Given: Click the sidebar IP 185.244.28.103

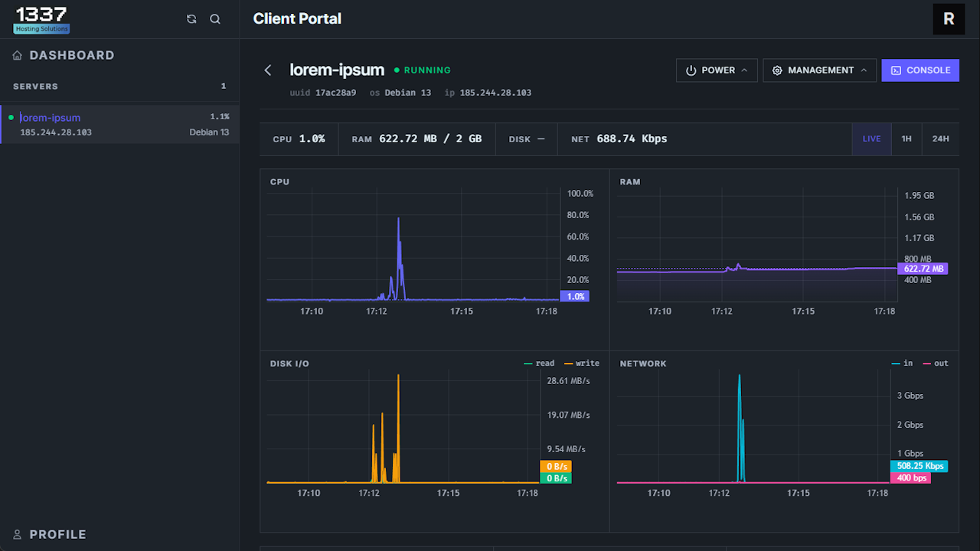Looking at the screenshot, I should (56, 132).
